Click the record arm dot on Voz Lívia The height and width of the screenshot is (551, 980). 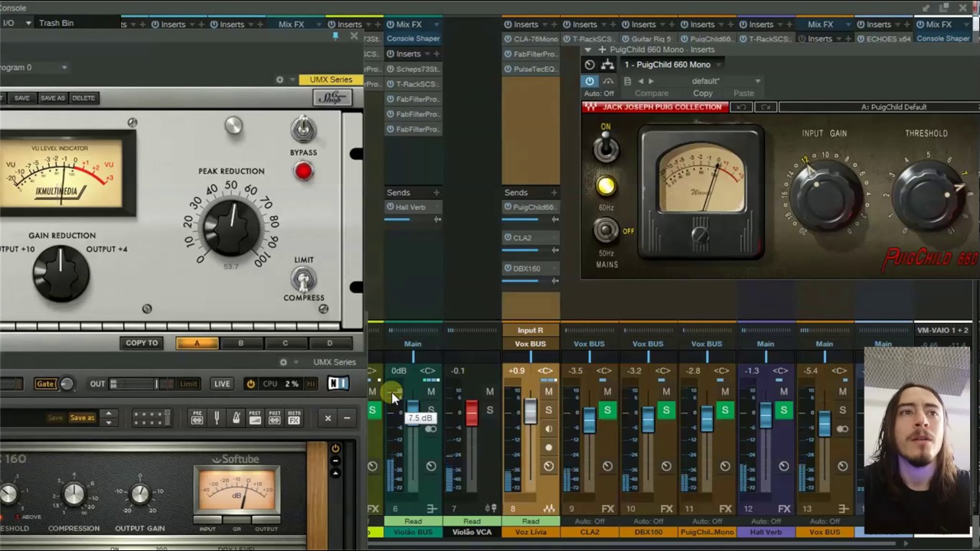click(x=548, y=448)
